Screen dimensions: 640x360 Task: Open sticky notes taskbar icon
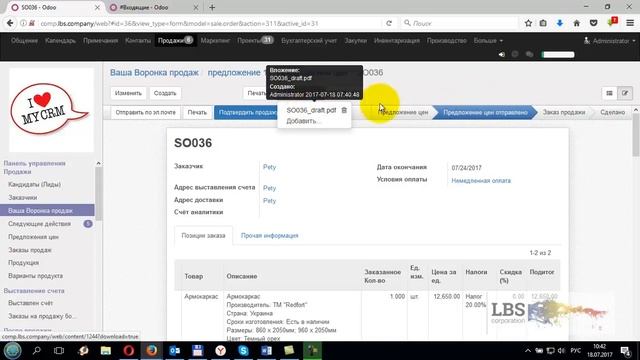point(289,351)
